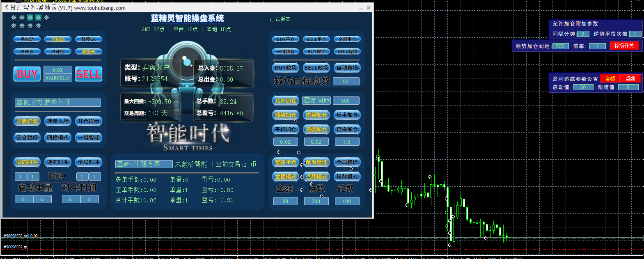Screen dimensions: 644x259
Task: Click the 启动值 input field showing 30
Action: [x=583, y=87]
